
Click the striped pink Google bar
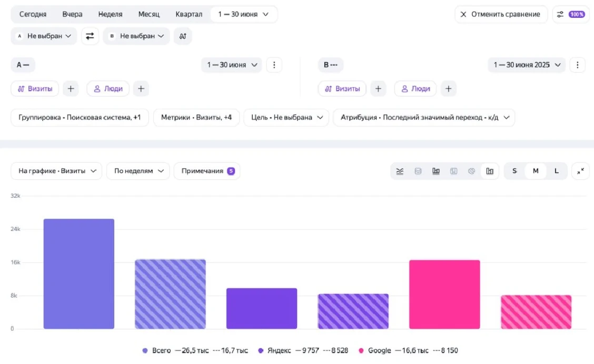tap(536, 312)
